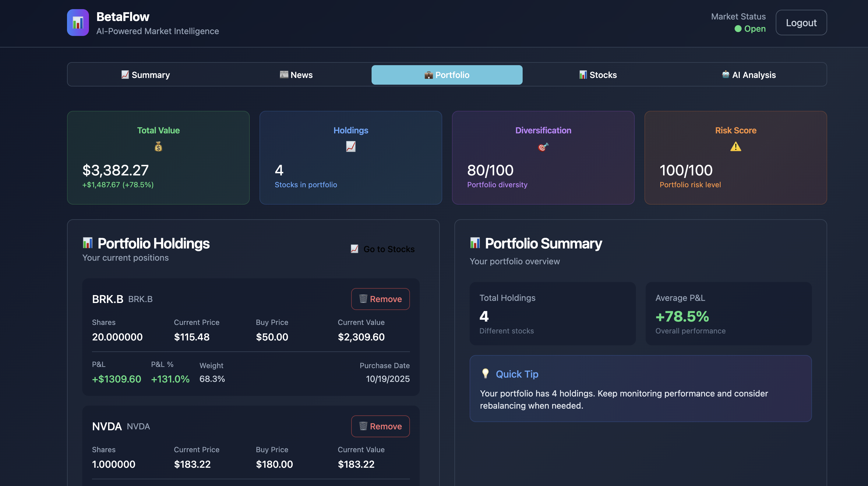Click the warning icon in Risk Score

coord(735,146)
